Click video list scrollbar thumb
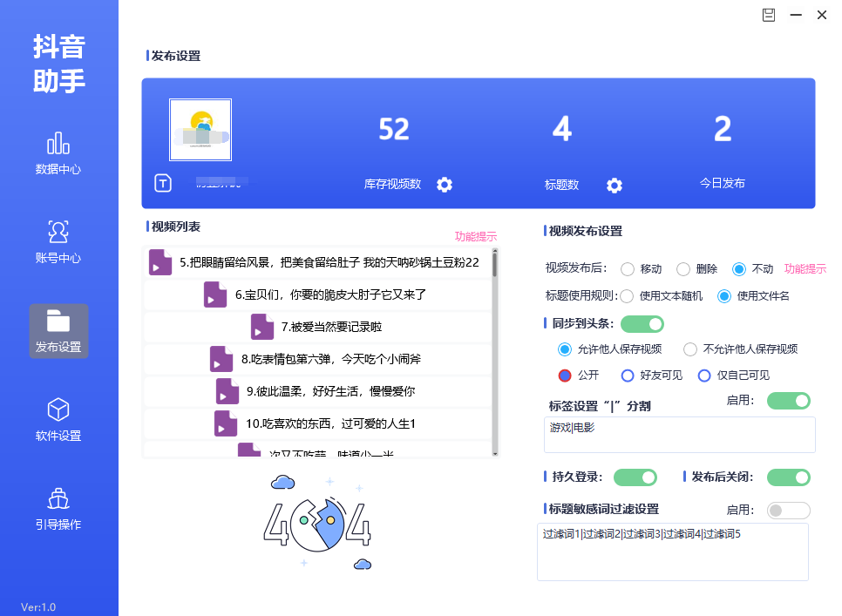The height and width of the screenshot is (616, 842). point(494,263)
